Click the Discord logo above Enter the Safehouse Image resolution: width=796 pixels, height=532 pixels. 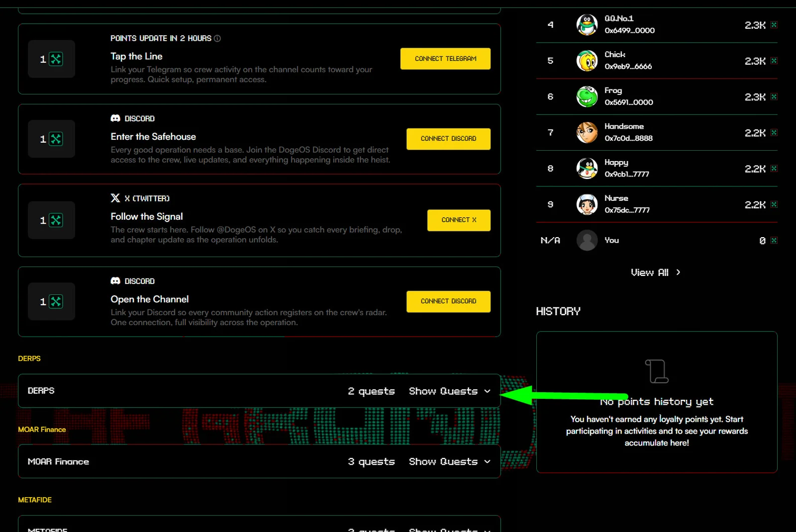pyautogui.click(x=115, y=118)
